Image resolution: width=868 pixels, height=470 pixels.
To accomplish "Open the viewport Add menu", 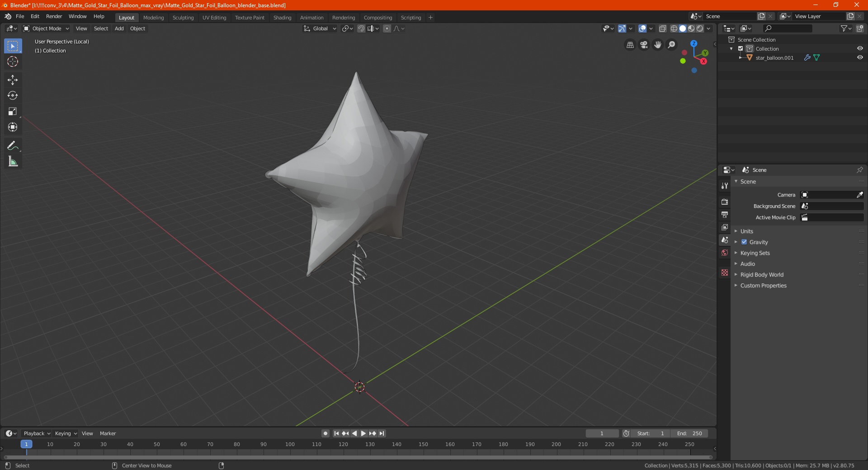I will click(x=119, y=28).
